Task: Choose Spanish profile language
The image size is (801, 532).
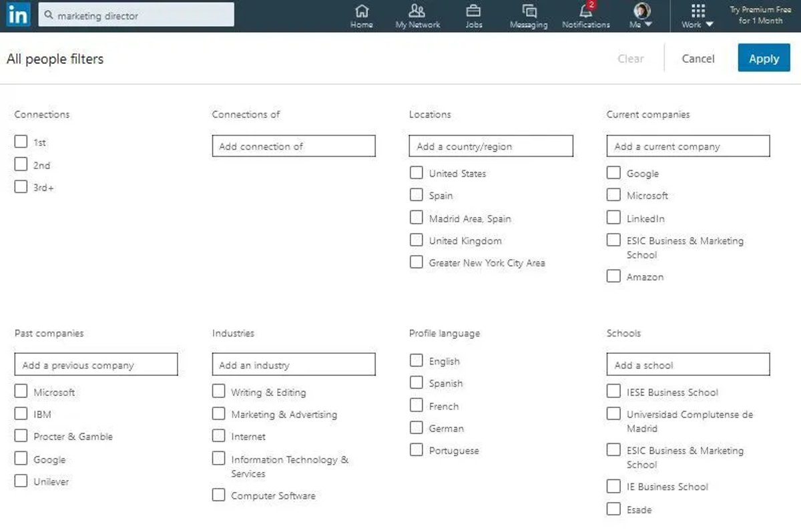Action: [x=416, y=382]
